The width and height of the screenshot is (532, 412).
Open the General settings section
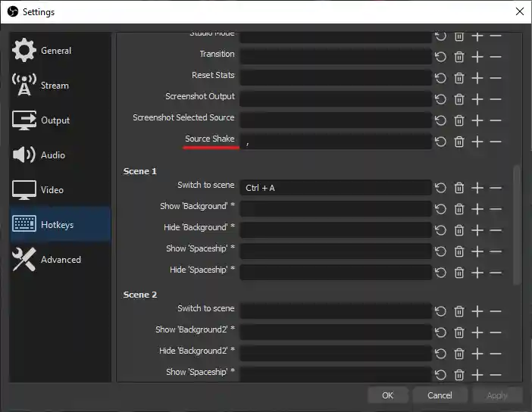(x=60, y=51)
